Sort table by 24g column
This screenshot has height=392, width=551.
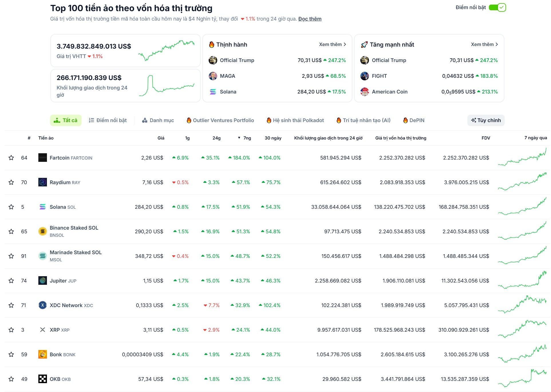pos(216,138)
